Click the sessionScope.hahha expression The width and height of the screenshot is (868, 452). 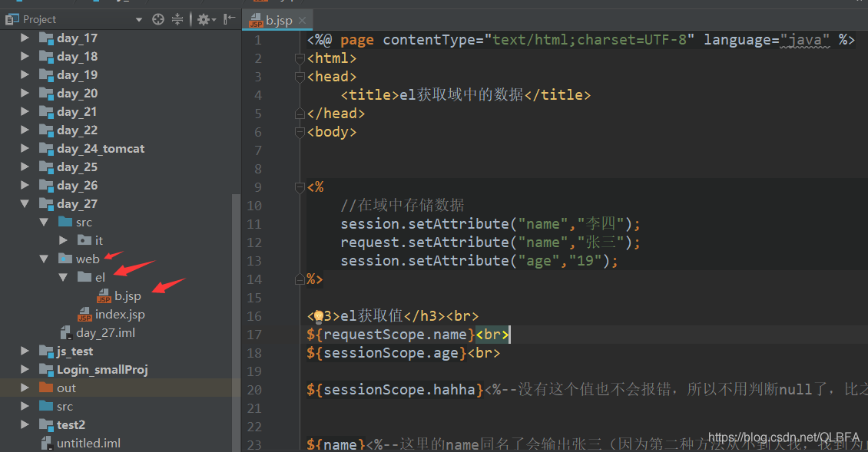(x=396, y=390)
